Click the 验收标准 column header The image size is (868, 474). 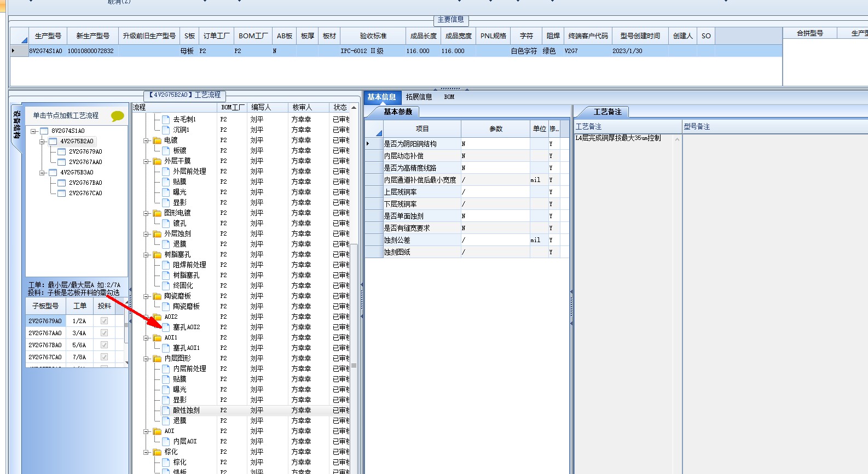click(x=373, y=36)
